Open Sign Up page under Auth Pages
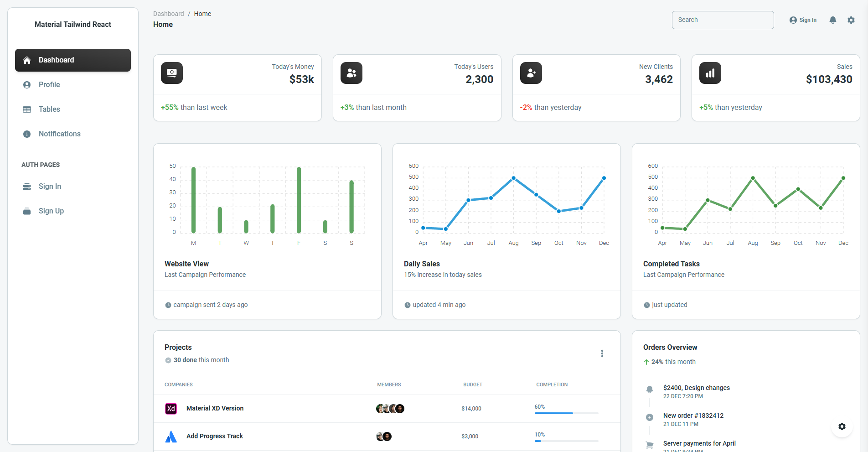The image size is (868, 452). (73, 211)
